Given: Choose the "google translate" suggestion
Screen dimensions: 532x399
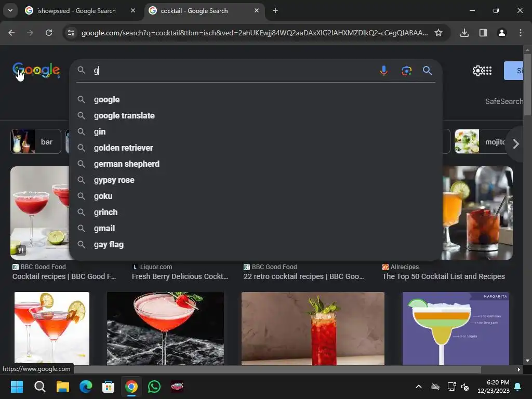Looking at the screenshot, I should point(256,116).
